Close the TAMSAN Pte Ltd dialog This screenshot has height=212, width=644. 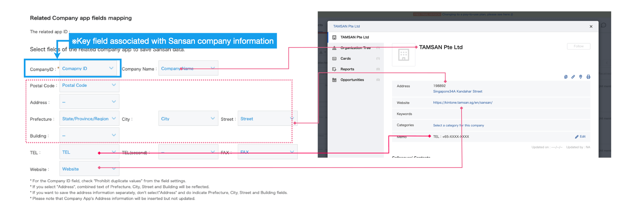(591, 26)
